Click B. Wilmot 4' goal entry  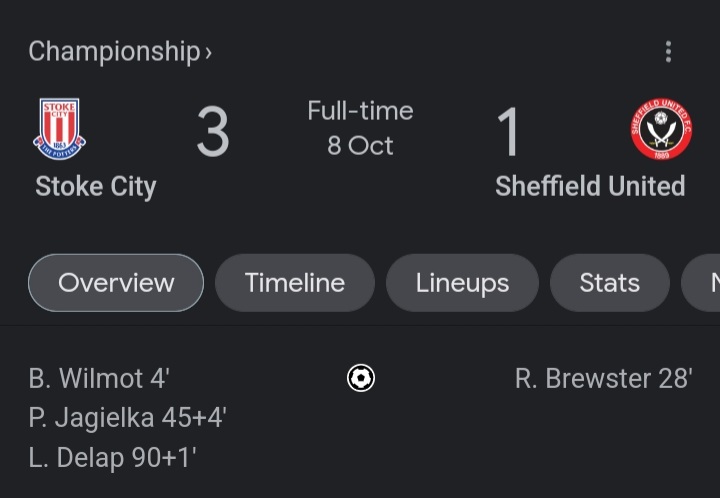click(x=99, y=379)
